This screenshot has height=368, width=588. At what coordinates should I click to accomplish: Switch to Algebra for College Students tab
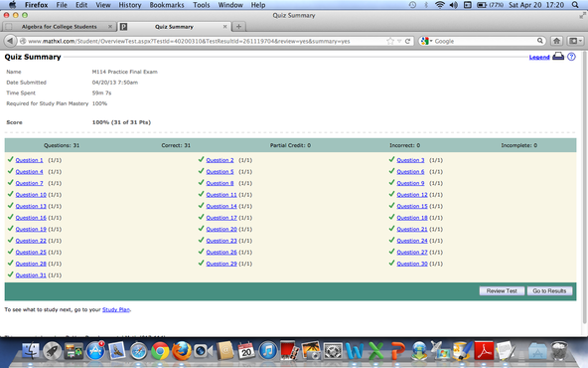(x=59, y=27)
